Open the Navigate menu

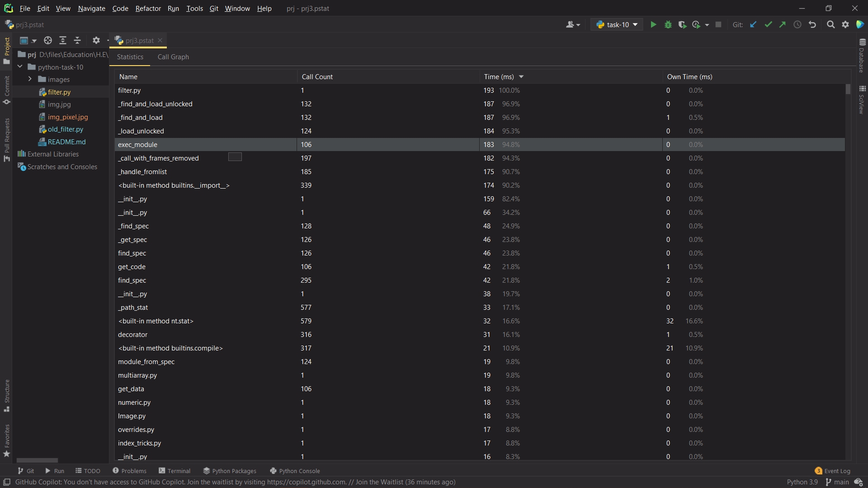[x=91, y=8]
